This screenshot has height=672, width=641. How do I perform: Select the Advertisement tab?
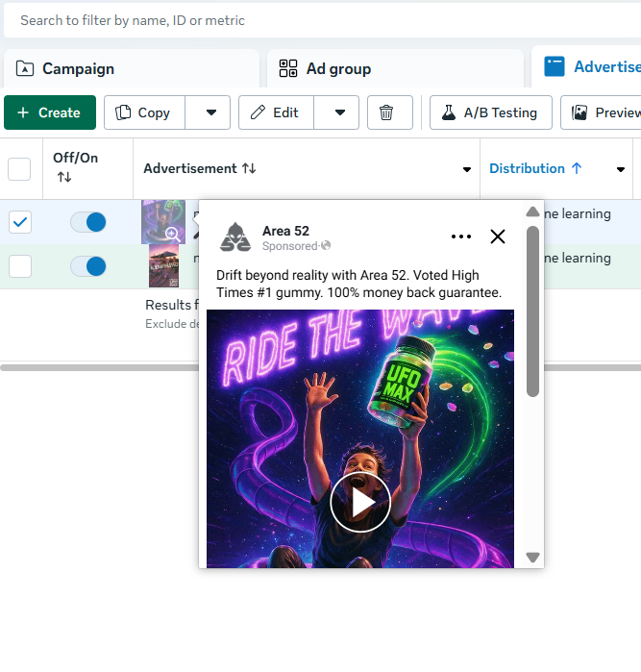(x=586, y=67)
